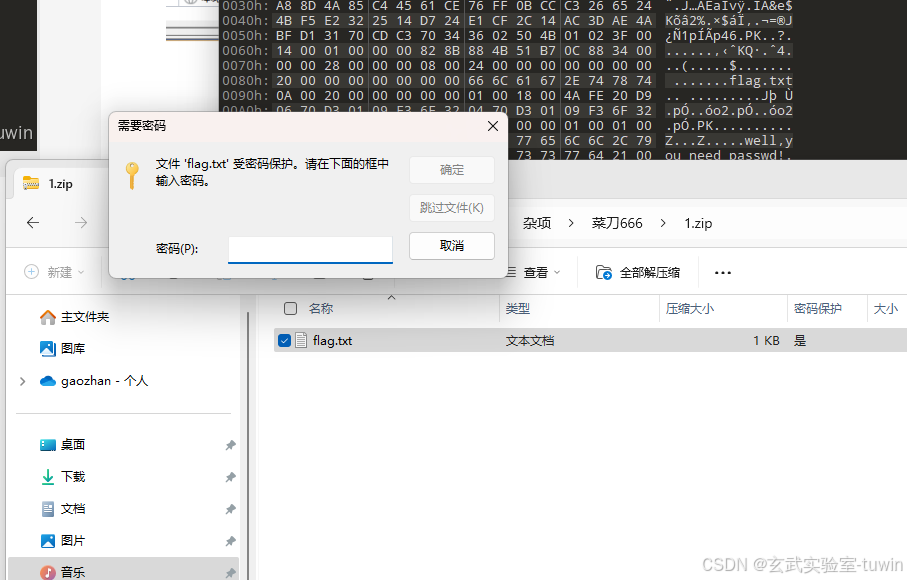The height and width of the screenshot is (580, 907).
Task: Click the password input field
Action: pos(310,249)
